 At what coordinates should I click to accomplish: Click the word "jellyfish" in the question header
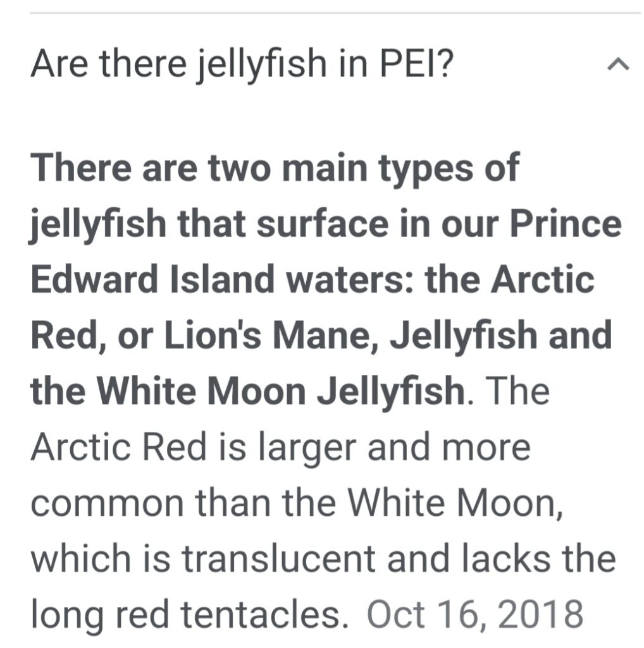point(261,65)
